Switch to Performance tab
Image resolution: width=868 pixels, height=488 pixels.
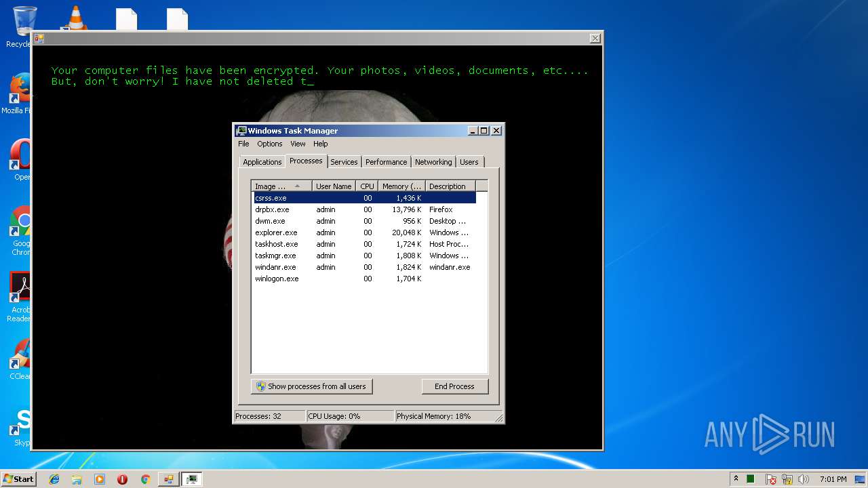click(386, 162)
